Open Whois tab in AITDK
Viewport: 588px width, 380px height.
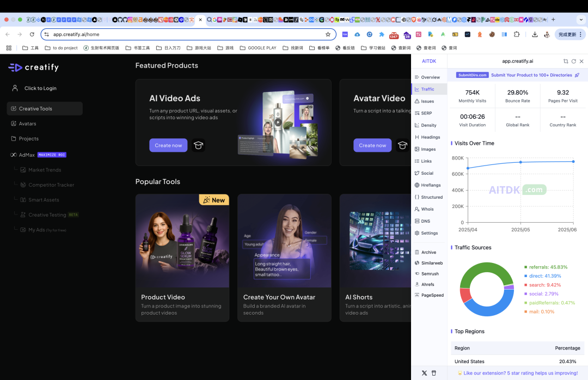point(429,209)
